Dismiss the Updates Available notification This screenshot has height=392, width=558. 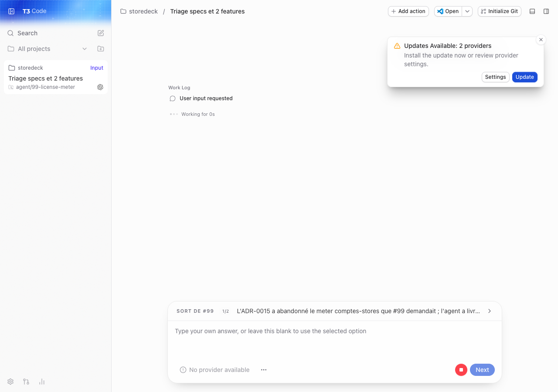541,40
